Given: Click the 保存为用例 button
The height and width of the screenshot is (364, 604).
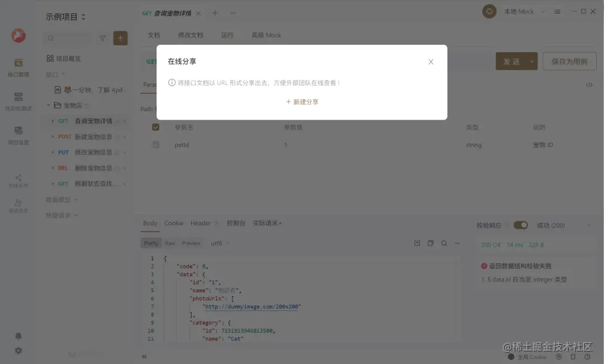Looking at the screenshot, I should pos(569,62).
